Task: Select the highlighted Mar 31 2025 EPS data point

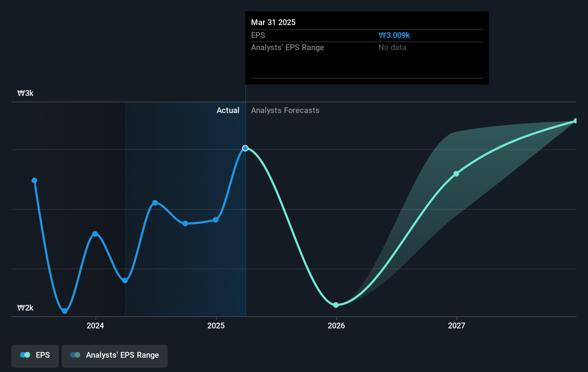Action: point(245,148)
